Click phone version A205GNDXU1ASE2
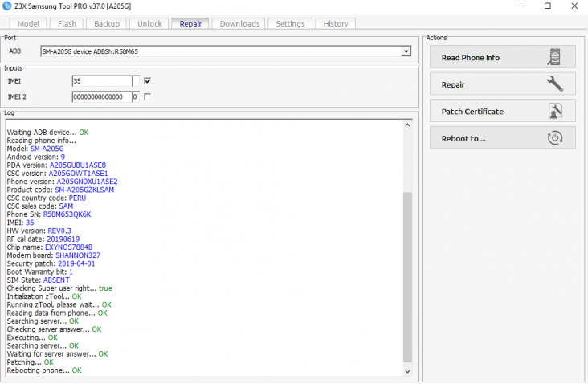 click(87, 182)
